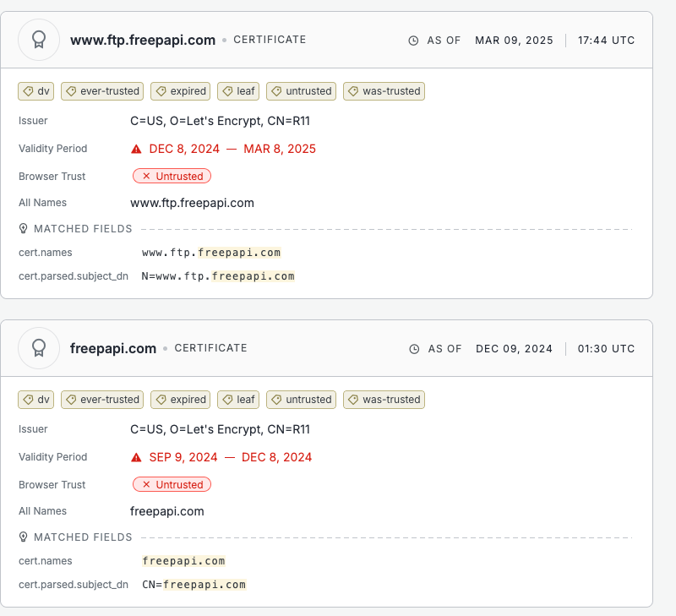Screen dimensions: 676x616
Task: Select the expired tag on www.ftp.freepapi.com card
Action: pyautogui.click(x=180, y=91)
